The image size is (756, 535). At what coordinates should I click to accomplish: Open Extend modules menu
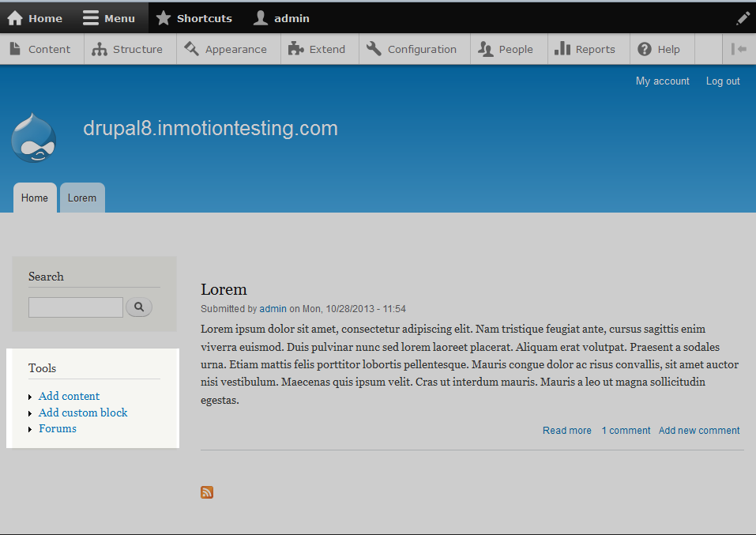coord(319,49)
